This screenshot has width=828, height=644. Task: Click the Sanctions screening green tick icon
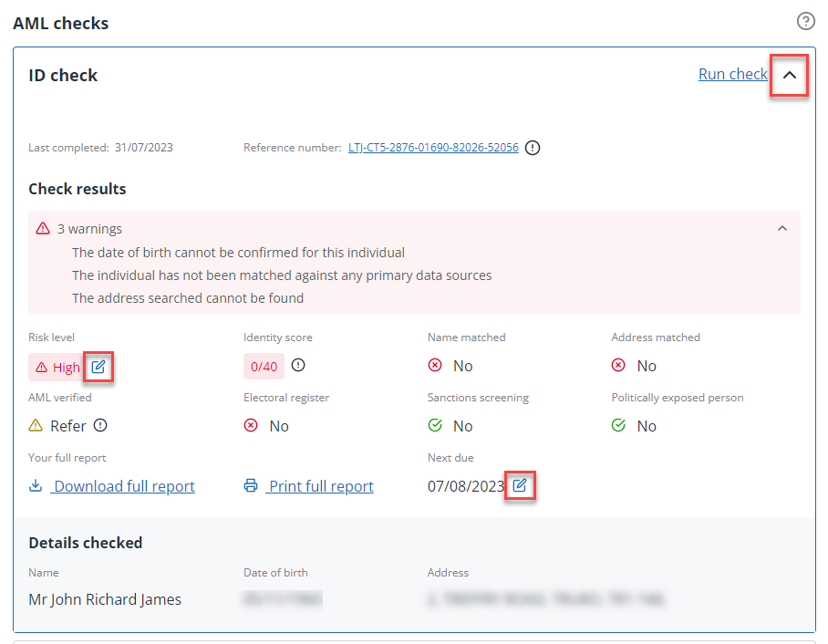[435, 426]
